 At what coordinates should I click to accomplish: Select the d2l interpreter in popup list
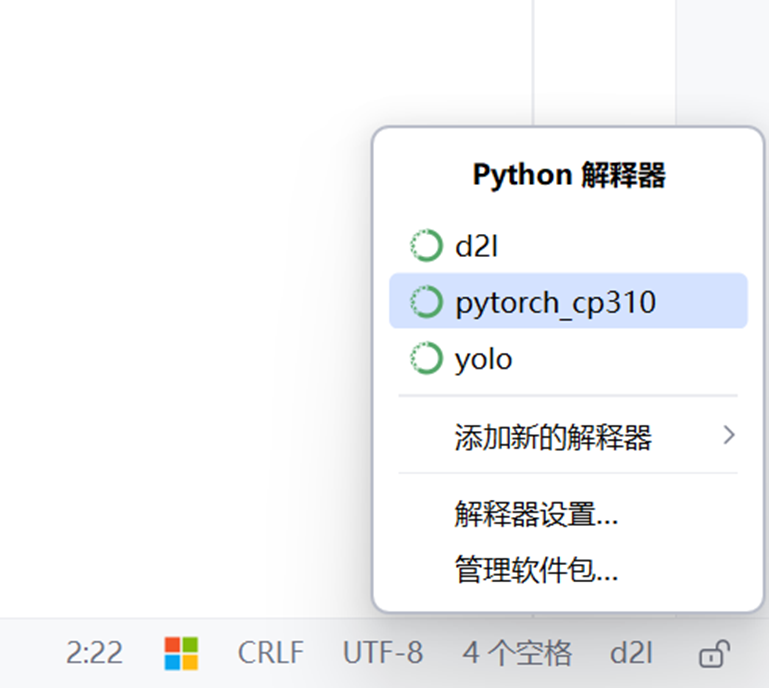click(x=568, y=246)
